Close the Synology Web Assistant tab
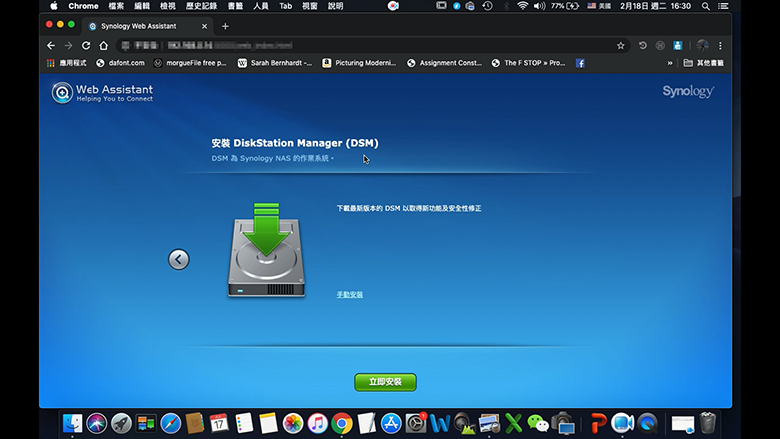 [204, 26]
